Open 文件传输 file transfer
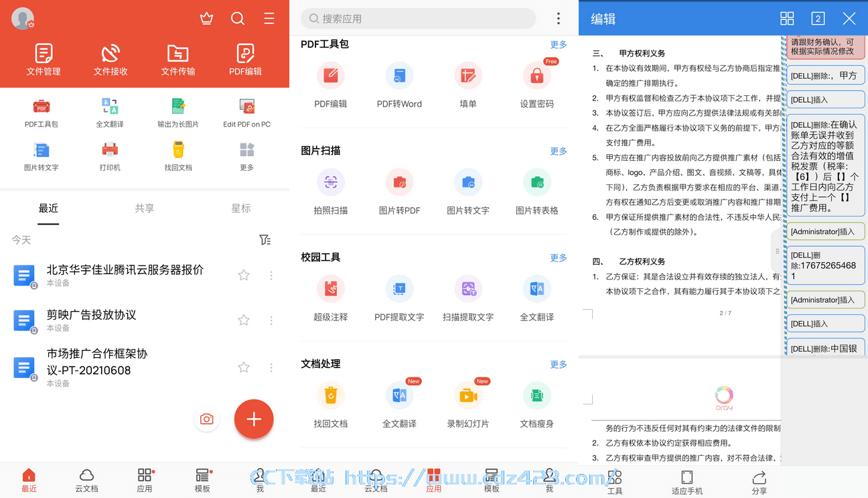Image resolution: width=868 pixels, height=498 pixels. (x=178, y=60)
